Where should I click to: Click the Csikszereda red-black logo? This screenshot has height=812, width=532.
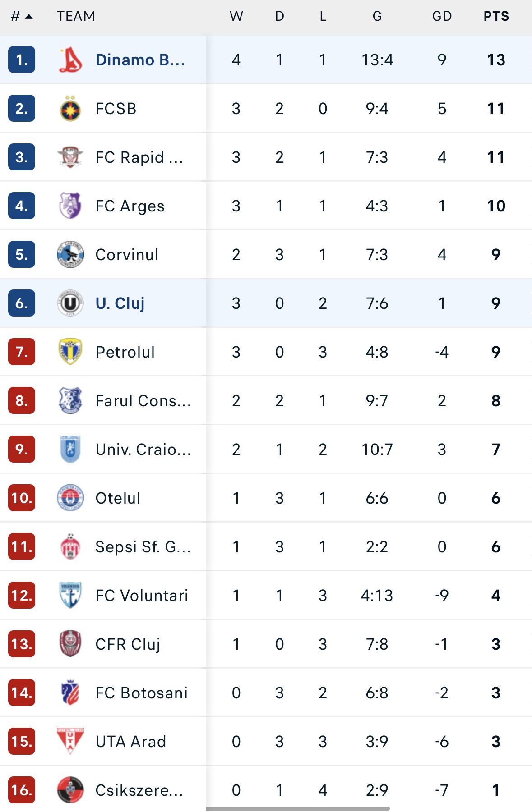(70, 790)
